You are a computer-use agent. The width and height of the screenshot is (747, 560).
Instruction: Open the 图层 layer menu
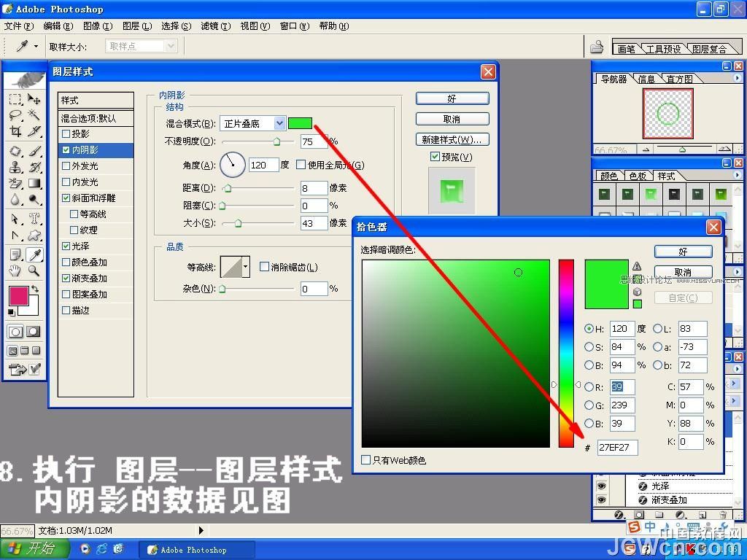137,26
